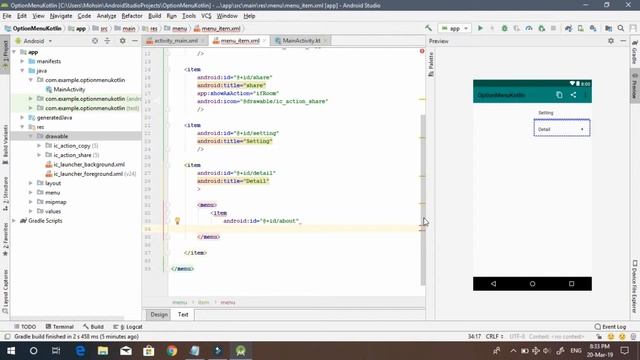
Task: Switch to the MainActivity.kt tab
Action: (301, 41)
